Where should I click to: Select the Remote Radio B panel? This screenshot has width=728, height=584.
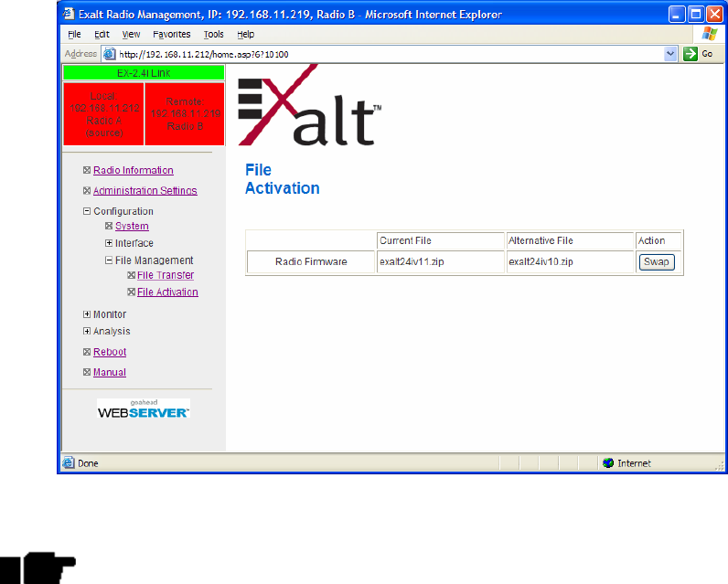pos(185,114)
